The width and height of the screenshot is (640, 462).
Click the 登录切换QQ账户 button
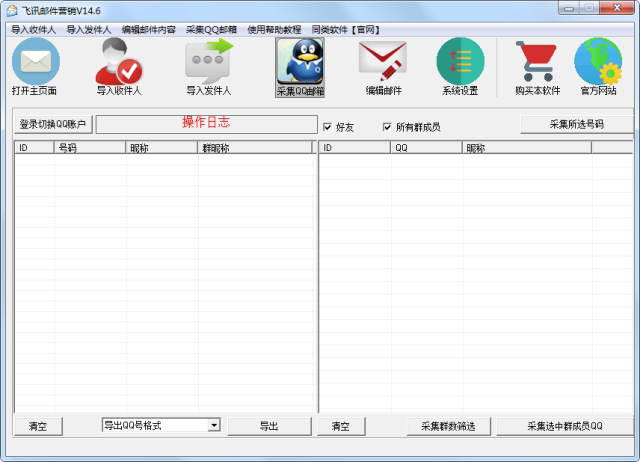tap(53, 124)
